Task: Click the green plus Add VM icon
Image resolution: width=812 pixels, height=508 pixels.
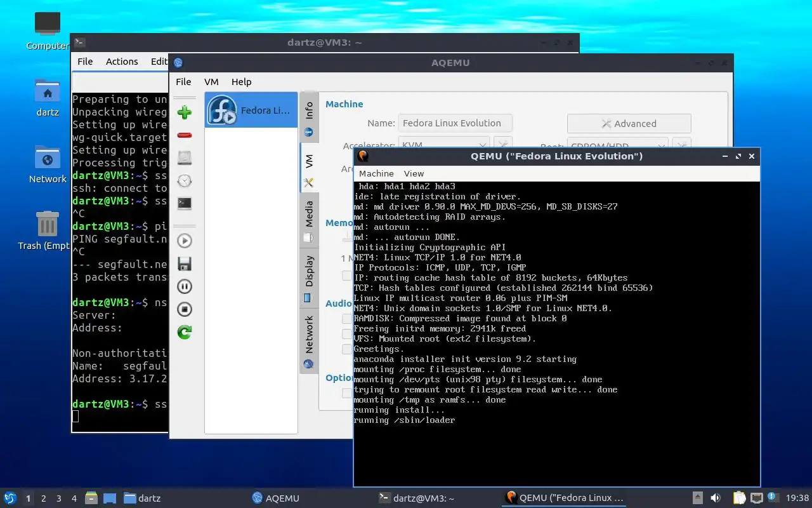Action: point(185,112)
